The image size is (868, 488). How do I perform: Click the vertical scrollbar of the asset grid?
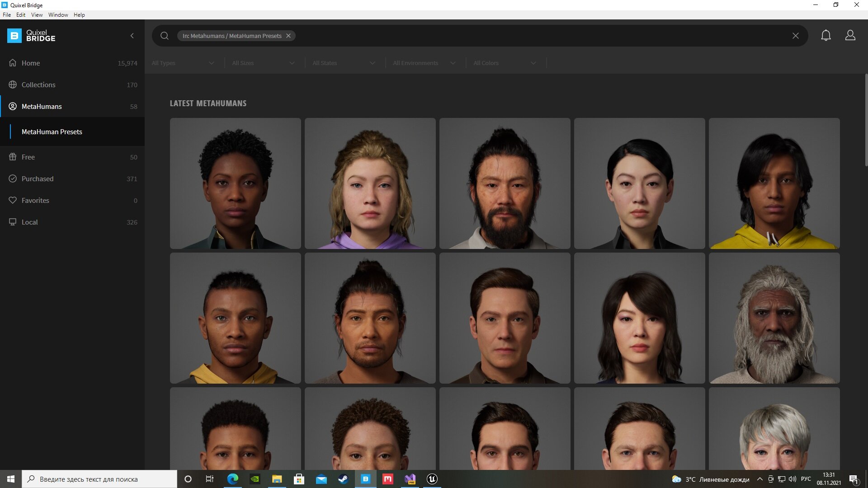point(866,120)
